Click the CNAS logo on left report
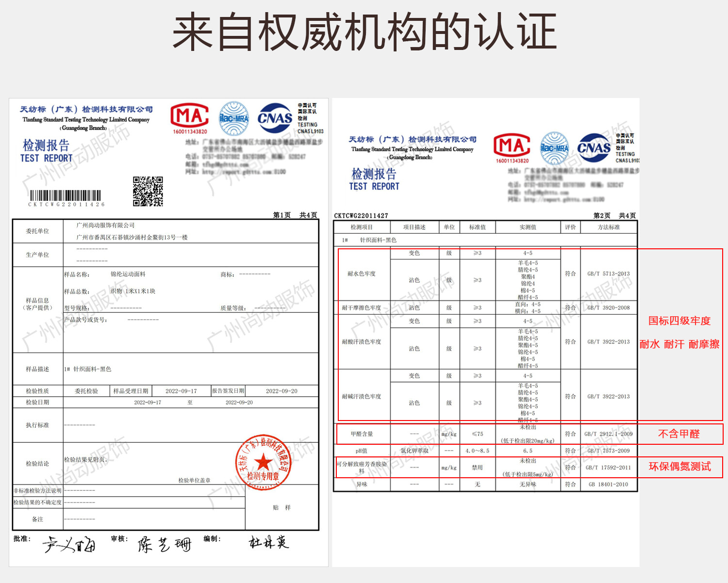The height and width of the screenshot is (583, 728). (x=275, y=118)
